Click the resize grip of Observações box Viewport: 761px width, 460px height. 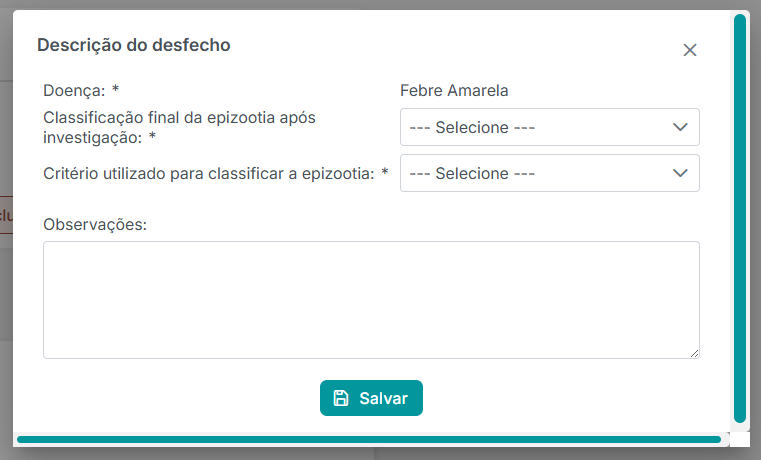coord(695,354)
